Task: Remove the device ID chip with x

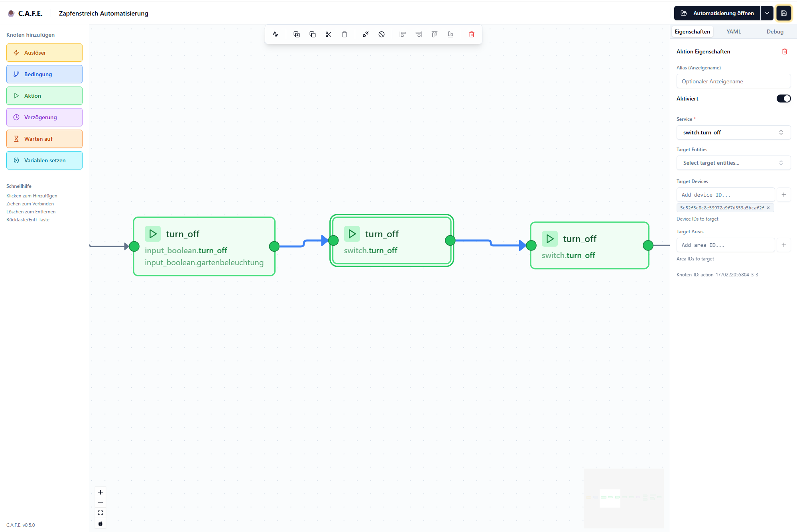Action: pos(768,208)
